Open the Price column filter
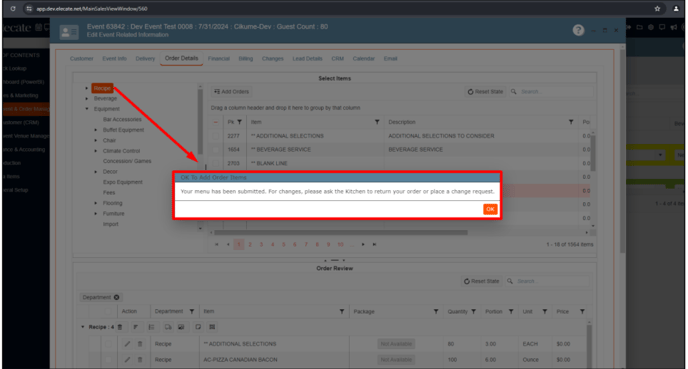This screenshot has width=688, height=369. (582, 312)
